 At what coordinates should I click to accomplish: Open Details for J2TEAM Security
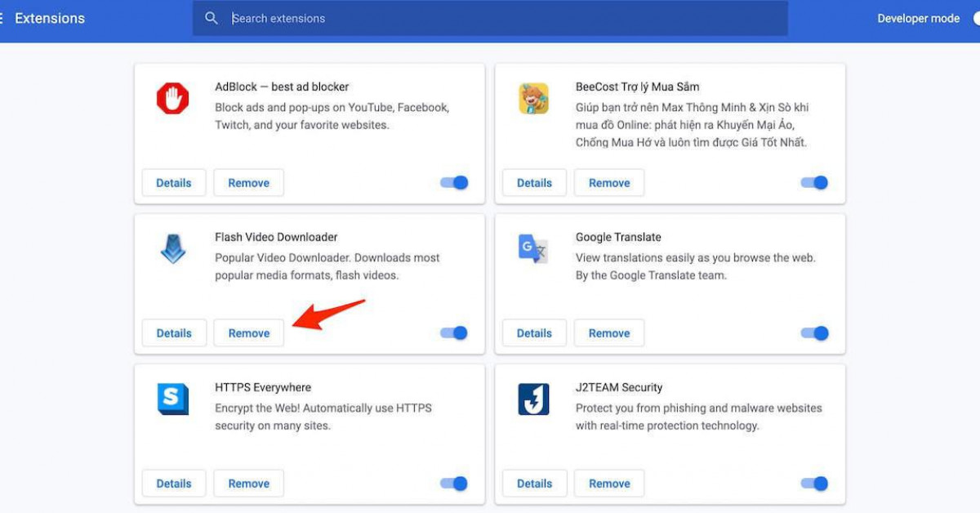[535, 484]
